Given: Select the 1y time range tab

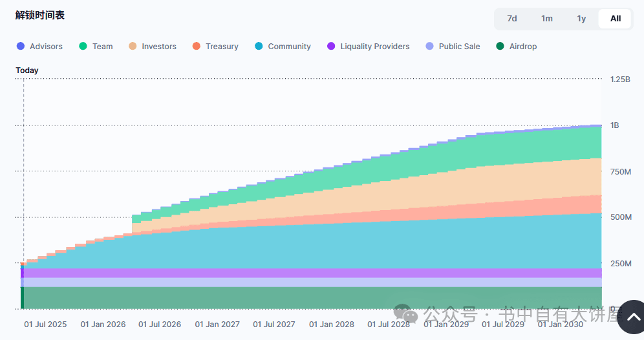Looking at the screenshot, I should (581, 19).
